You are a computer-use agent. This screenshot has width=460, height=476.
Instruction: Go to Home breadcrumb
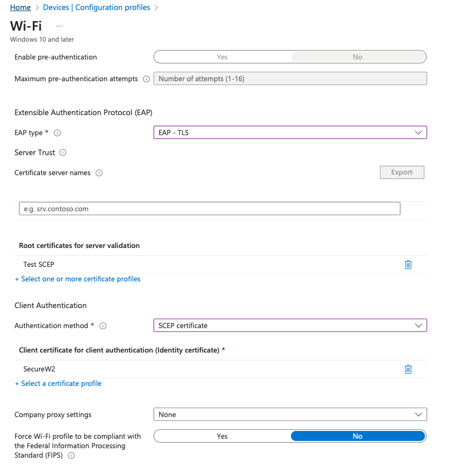pyautogui.click(x=21, y=7)
